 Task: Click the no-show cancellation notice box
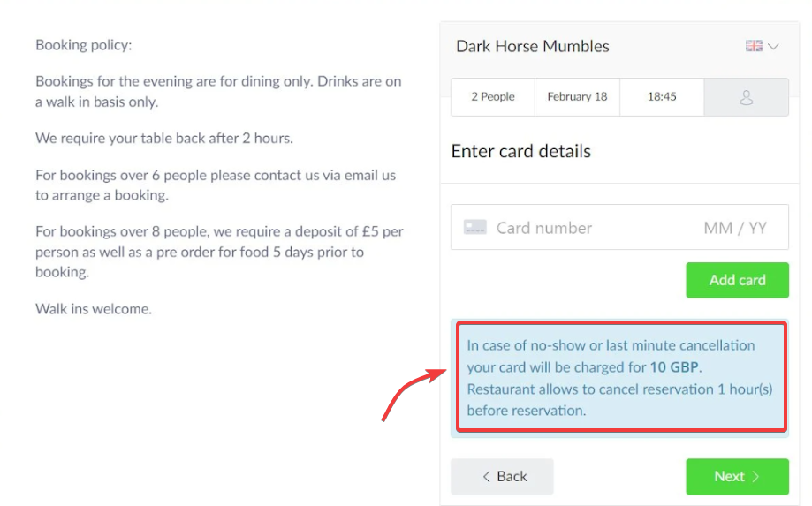click(x=621, y=377)
